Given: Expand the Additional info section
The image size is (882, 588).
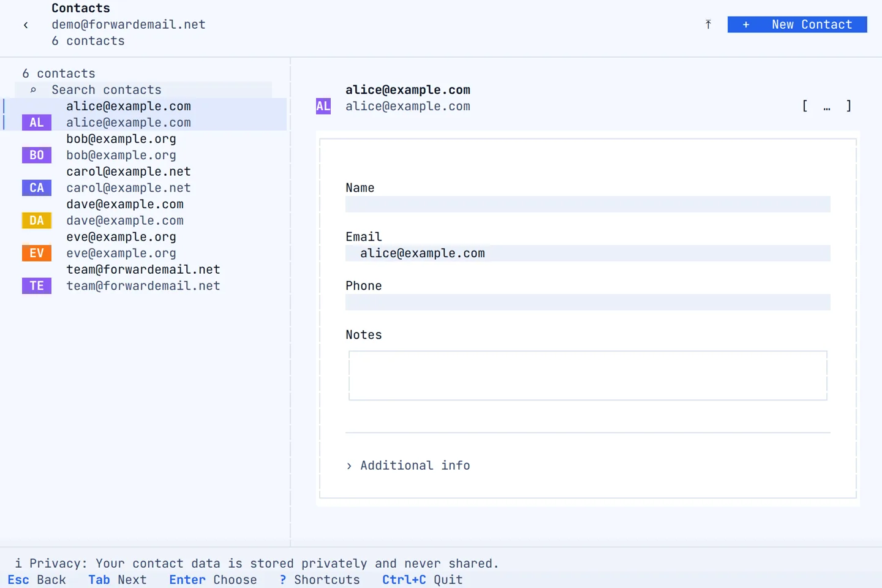Looking at the screenshot, I should click(408, 466).
